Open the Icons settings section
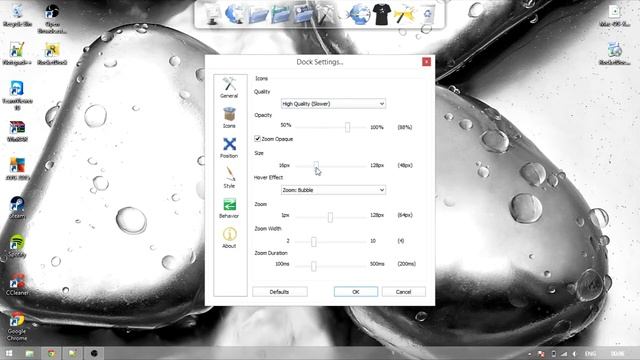The height and width of the screenshot is (360, 640). pyautogui.click(x=229, y=118)
